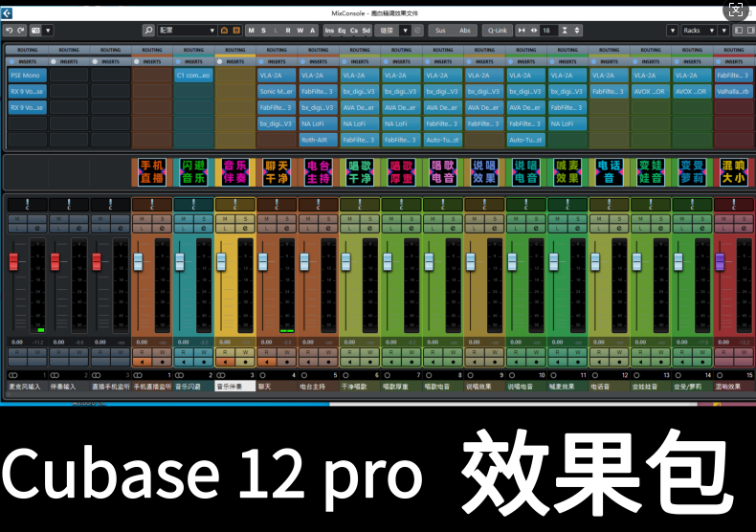
Task: Click the 混响大小 channel picture
Action: click(733, 172)
